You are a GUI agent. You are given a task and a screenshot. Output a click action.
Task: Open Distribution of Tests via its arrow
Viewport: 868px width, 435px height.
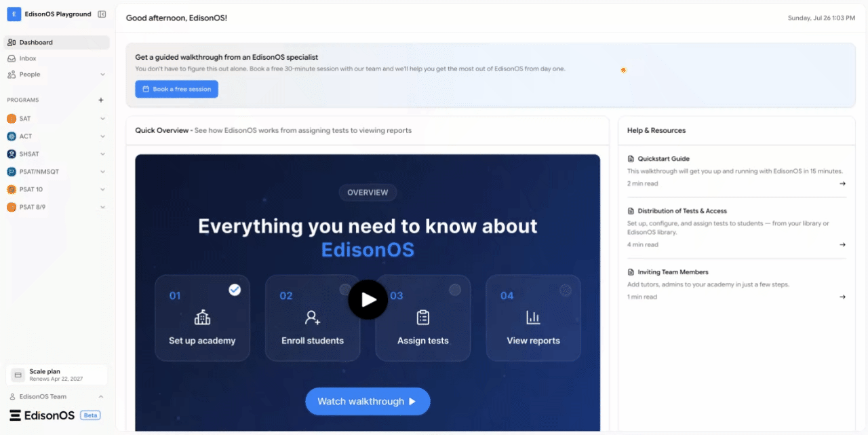coord(842,244)
